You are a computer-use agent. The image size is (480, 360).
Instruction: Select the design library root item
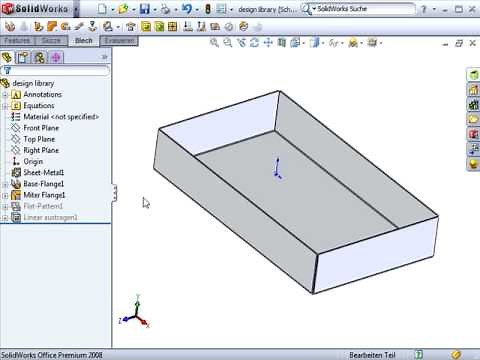click(x=33, y=83)
